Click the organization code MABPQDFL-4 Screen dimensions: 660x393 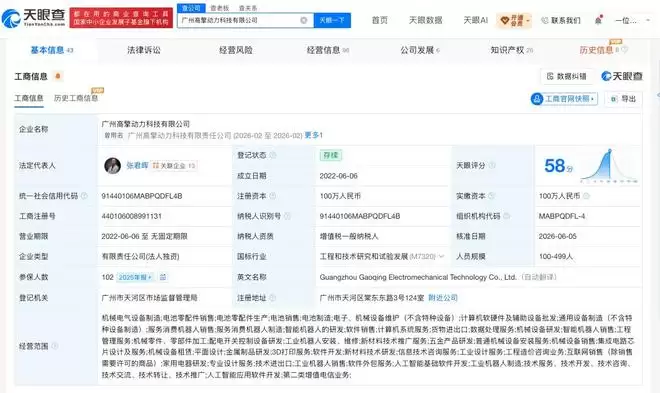562,216
